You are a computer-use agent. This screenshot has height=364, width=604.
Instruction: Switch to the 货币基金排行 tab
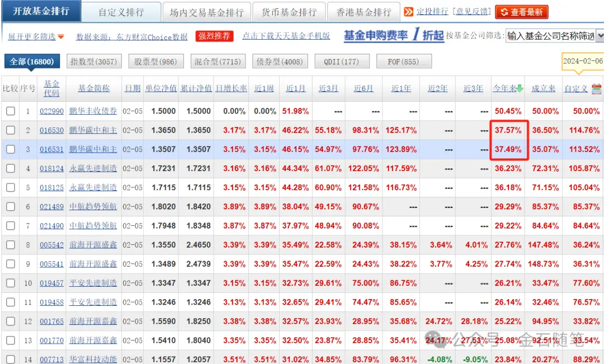[x=289, y=12]
